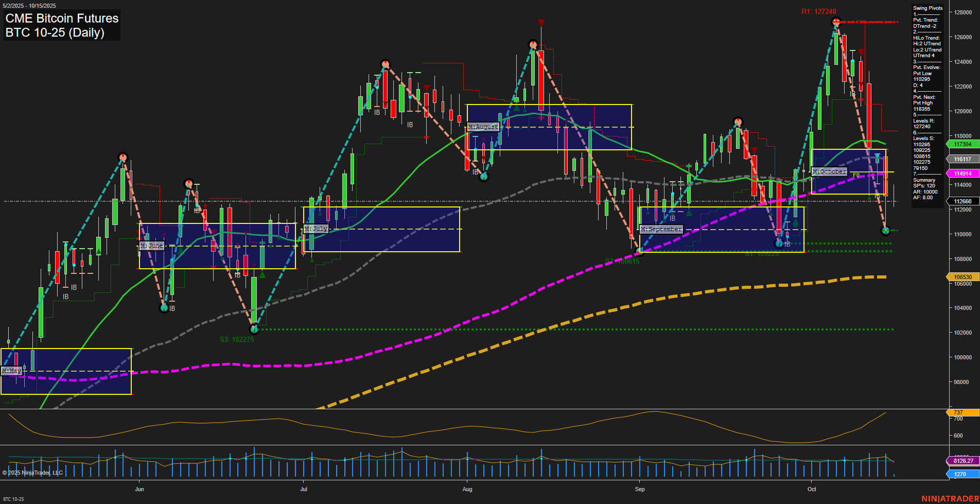Click the Oct label on the time axis
The image size is (980, 504).
[812, 490]
